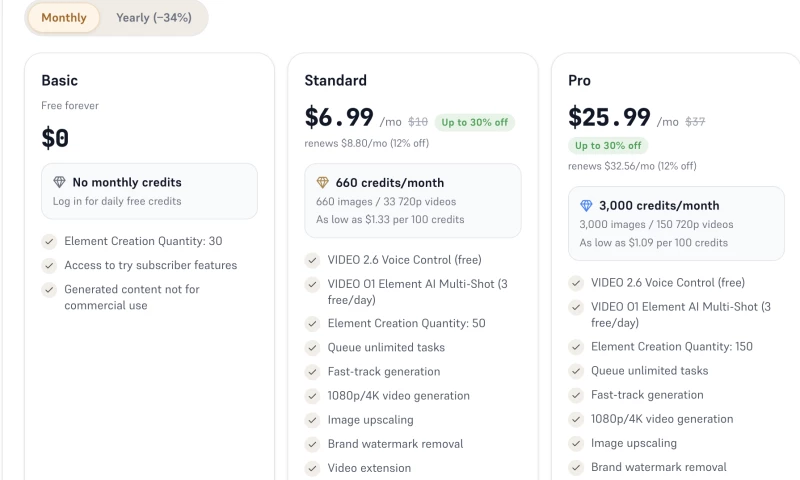Click Standard plan check icon for VIDEO 2.6 Voice Control
Viewport: 800px width, 480px height.
312,260
